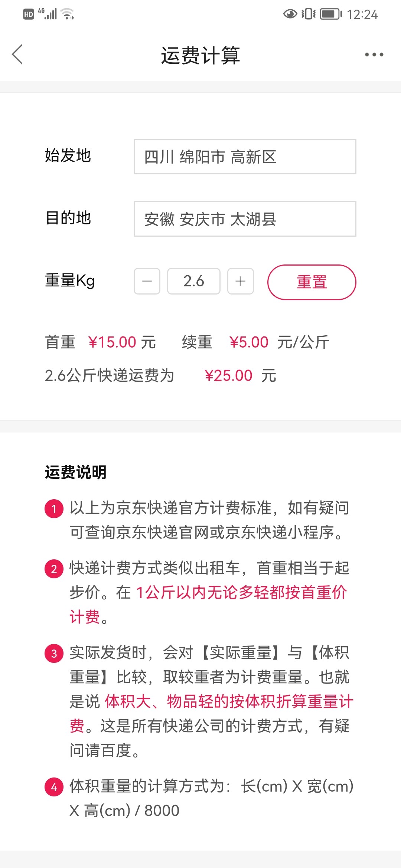Tap the red number 4 bullet

coord(54,787)
